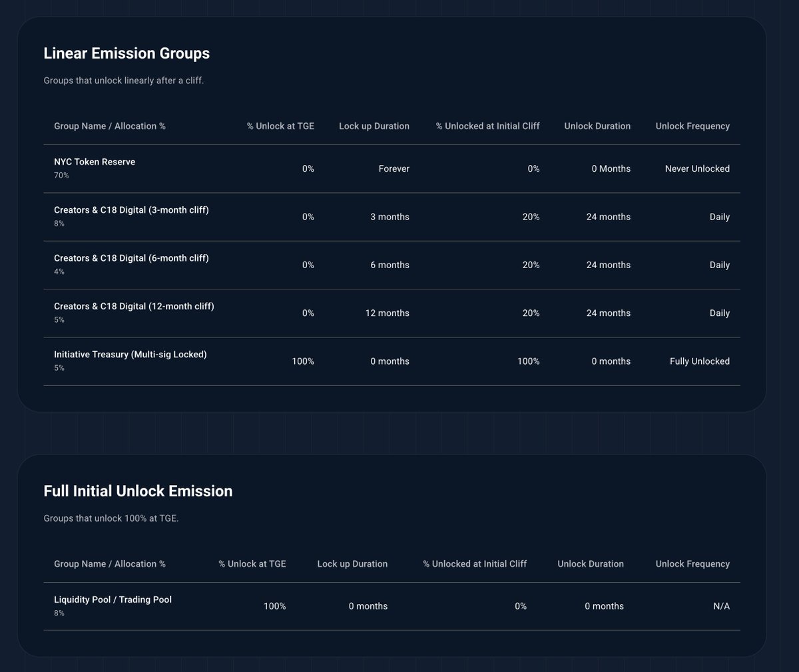The height and width of the screenshot is (672, 799).
Task: Click 'Groups that unlock linearly after a cliff.' text
Action: pos(123,81)
